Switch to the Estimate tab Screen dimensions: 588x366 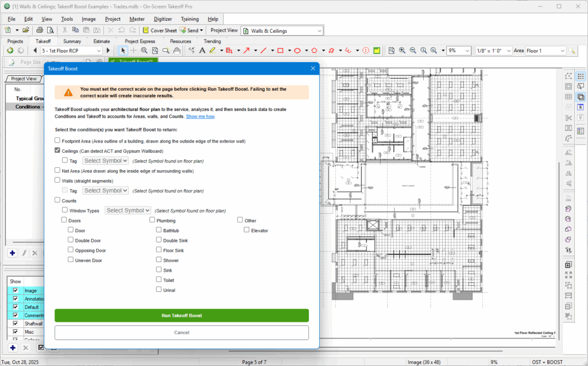(102, 41)
